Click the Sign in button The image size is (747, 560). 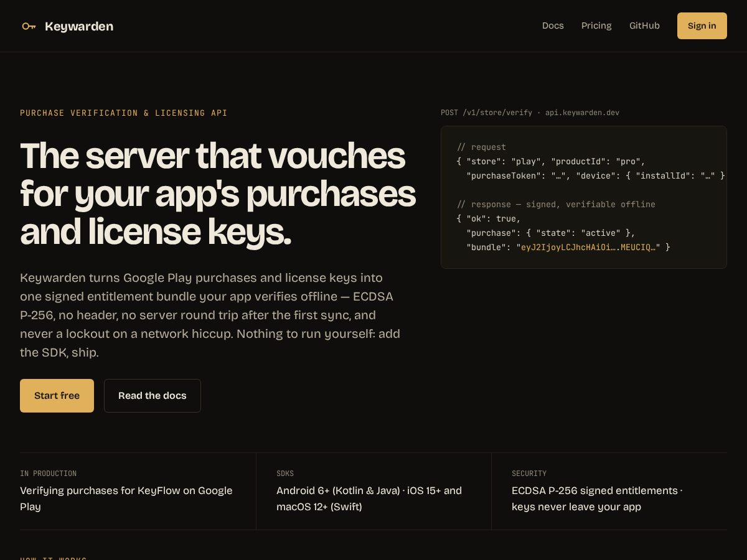click(x=702, y=26)
